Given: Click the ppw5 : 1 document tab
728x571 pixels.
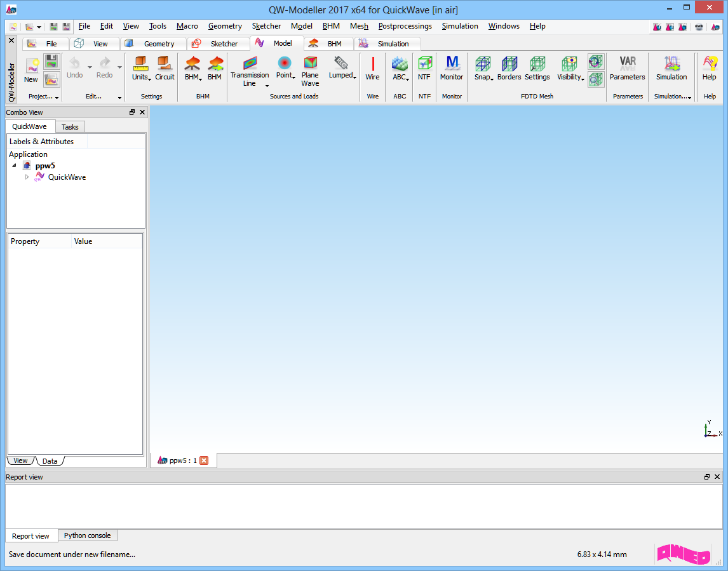Looking at the screenshot, I should point(183,460).
